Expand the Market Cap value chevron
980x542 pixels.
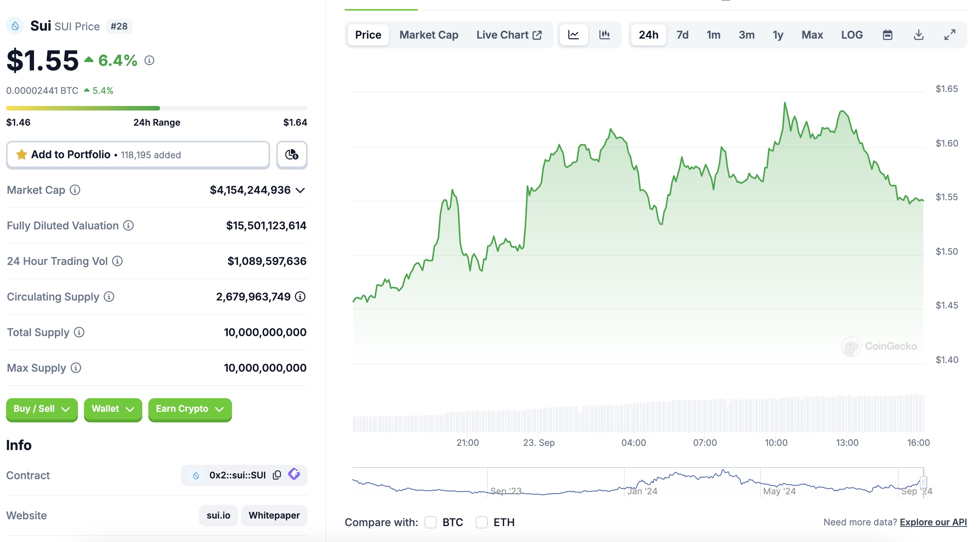pyautogui.click(x=300, y=190)
